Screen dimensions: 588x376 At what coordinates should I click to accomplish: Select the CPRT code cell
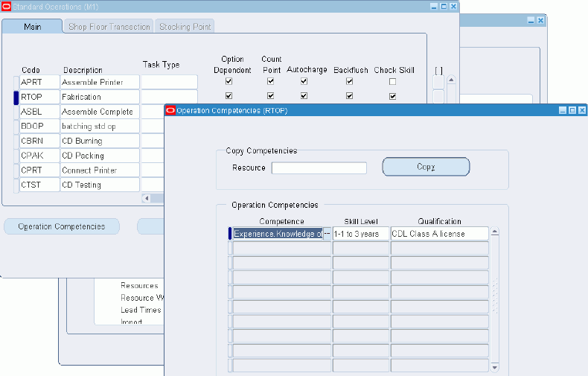[39, 170]
